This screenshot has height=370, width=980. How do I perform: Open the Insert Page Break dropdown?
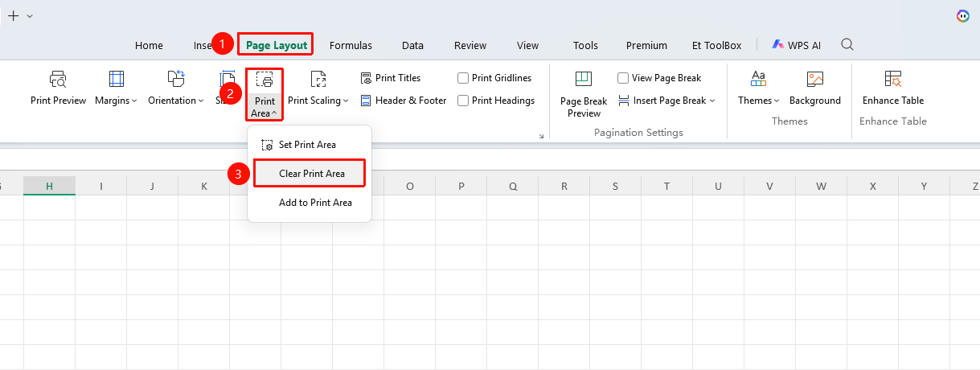667,101
